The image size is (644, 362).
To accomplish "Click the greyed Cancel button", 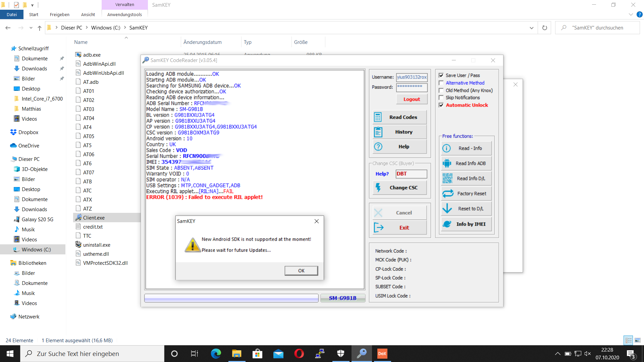I will tap(399, 213).
